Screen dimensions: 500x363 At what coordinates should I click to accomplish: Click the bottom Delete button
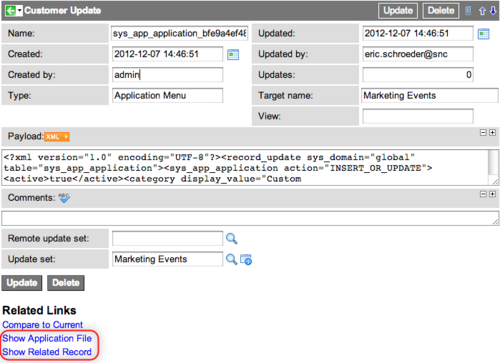coord(66,283)
